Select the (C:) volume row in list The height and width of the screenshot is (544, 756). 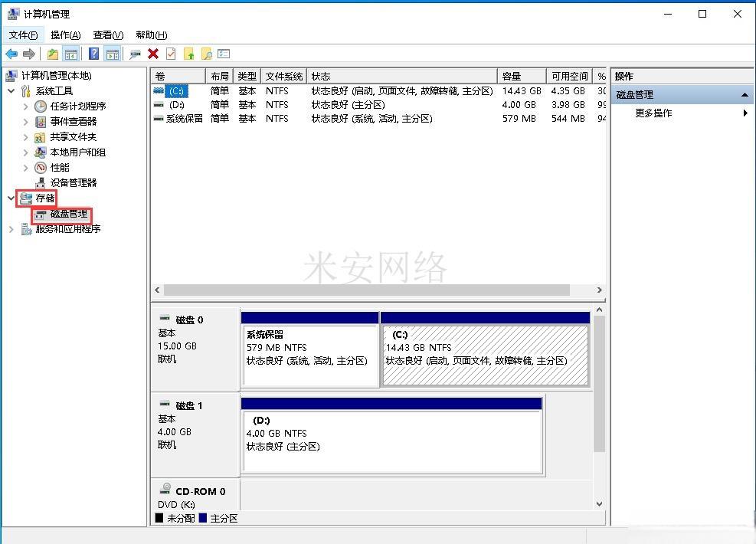pyautogui.click(x=378, y=90)
